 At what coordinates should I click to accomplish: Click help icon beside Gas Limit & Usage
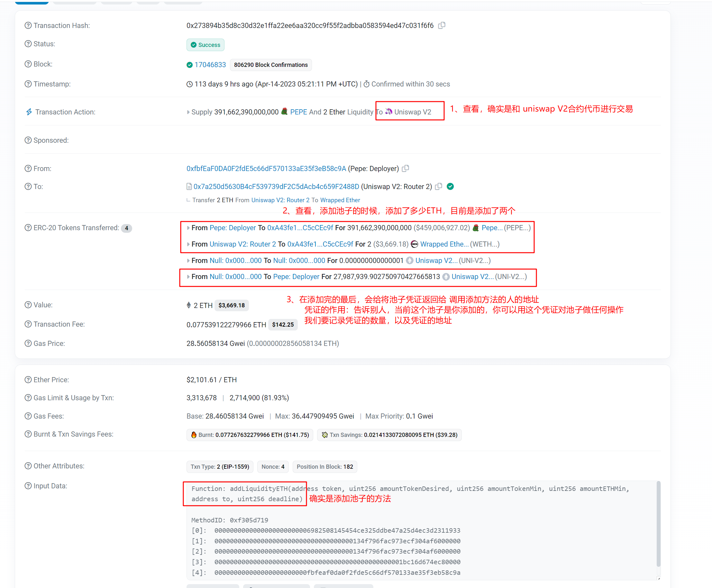[x=28, y=398]
